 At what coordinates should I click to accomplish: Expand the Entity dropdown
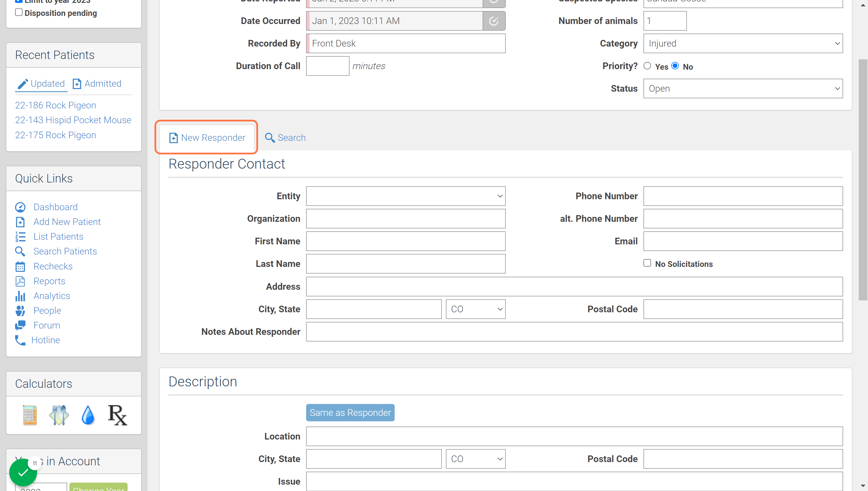pos(405,196)
